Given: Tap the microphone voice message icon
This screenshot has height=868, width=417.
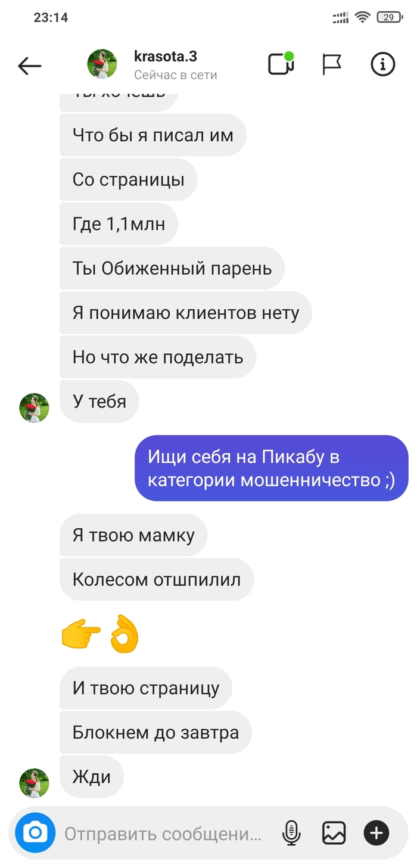Looking at the screenshot, I should 291,832.
